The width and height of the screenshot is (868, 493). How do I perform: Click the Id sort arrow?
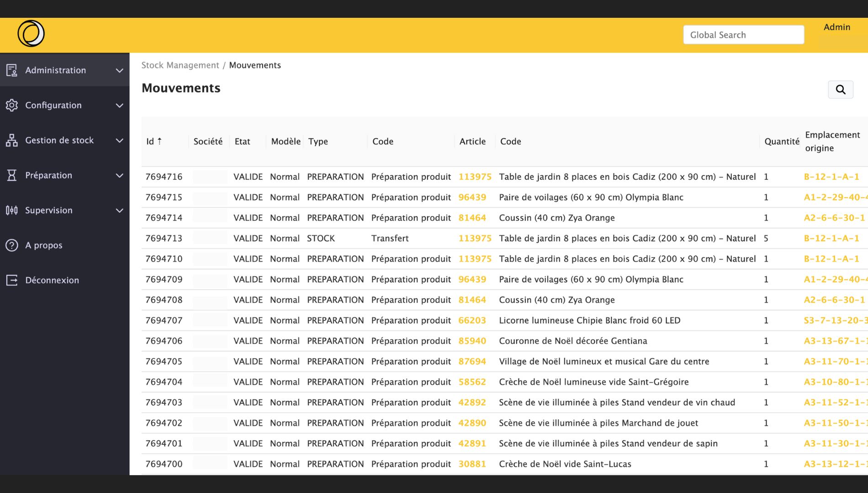pos(159,141)
